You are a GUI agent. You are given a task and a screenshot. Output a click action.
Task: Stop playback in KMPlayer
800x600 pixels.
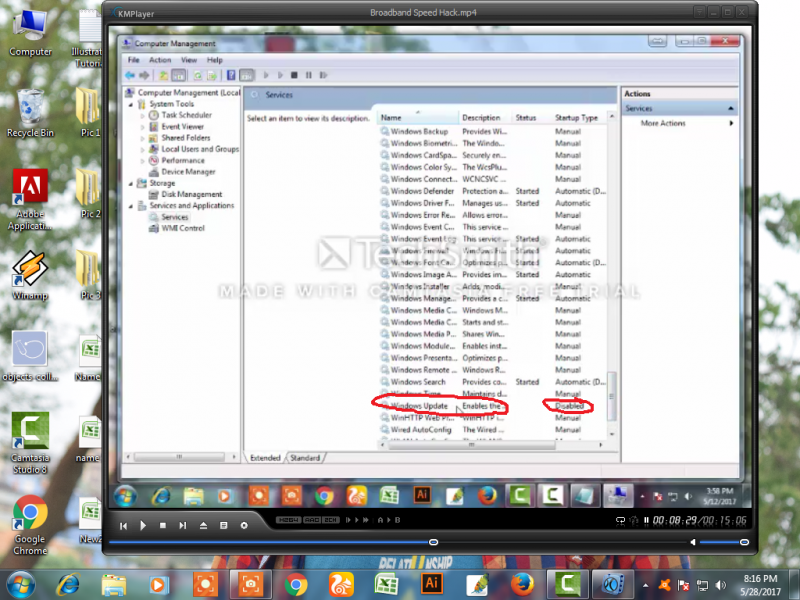point(163,525)
